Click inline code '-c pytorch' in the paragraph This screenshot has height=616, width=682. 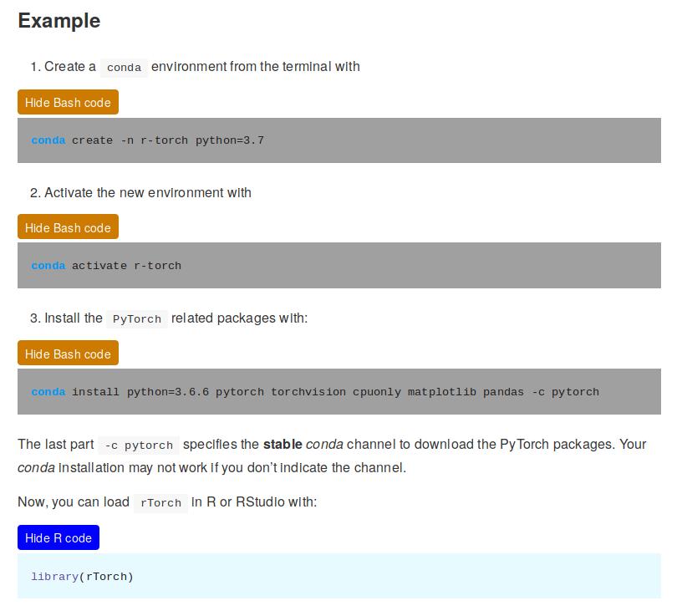coord(139,445)
